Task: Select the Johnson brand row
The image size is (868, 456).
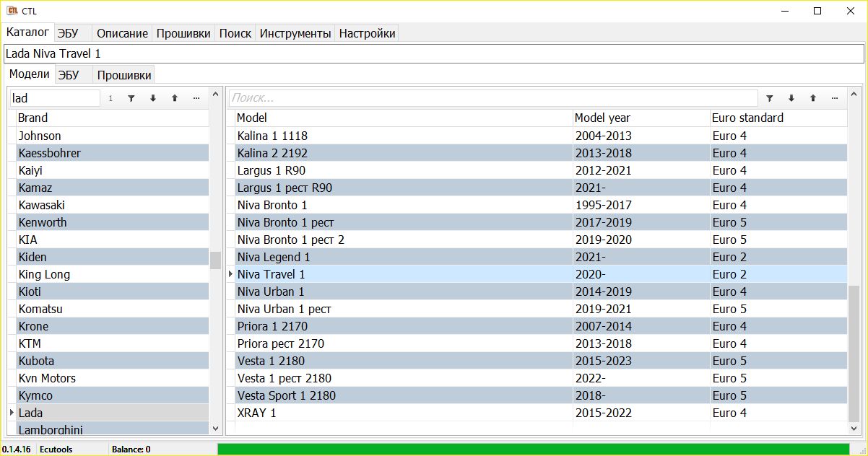Action: pos(113,136)
